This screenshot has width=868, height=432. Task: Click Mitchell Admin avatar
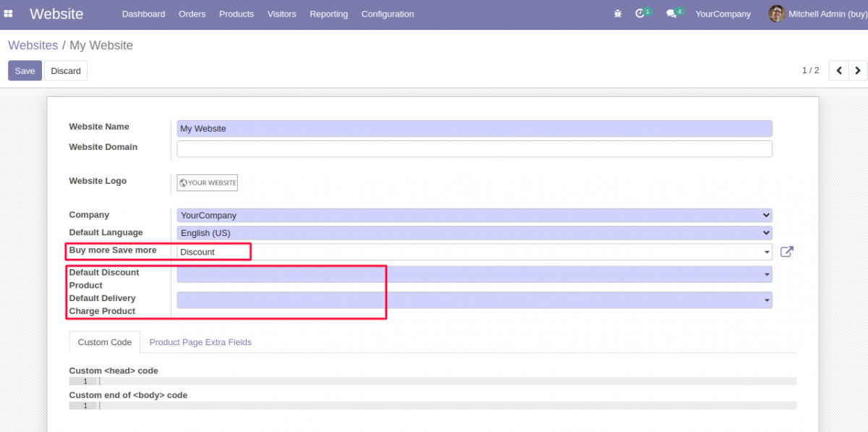(776, 14)
